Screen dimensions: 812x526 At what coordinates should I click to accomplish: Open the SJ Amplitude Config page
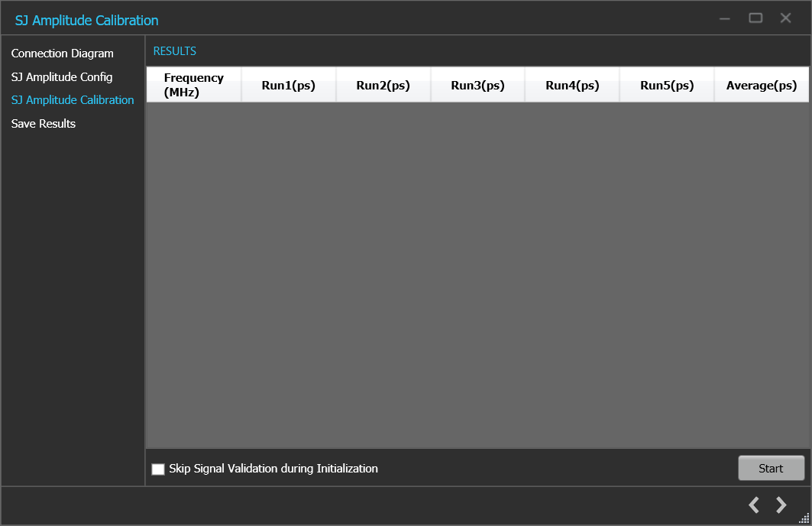click(x=61, y=77)
